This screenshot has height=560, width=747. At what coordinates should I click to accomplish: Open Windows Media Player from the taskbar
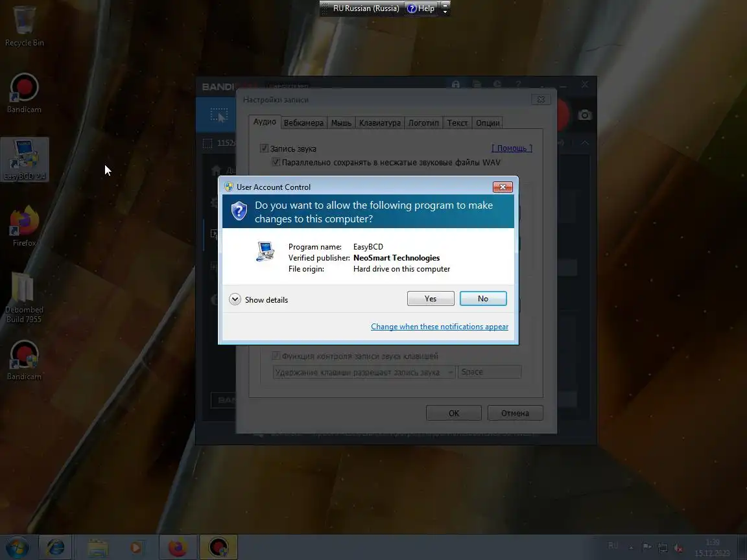click(x=136, y=547)
